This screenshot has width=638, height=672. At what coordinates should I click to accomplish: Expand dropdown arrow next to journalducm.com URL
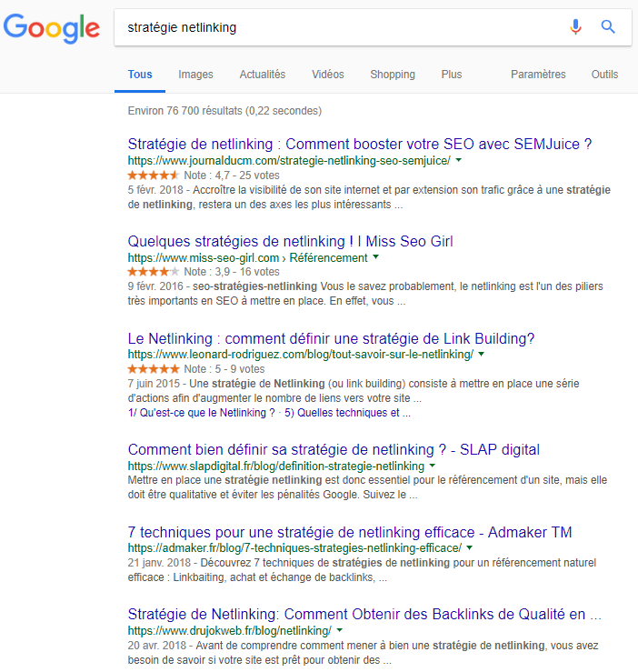tap(458, 160)
